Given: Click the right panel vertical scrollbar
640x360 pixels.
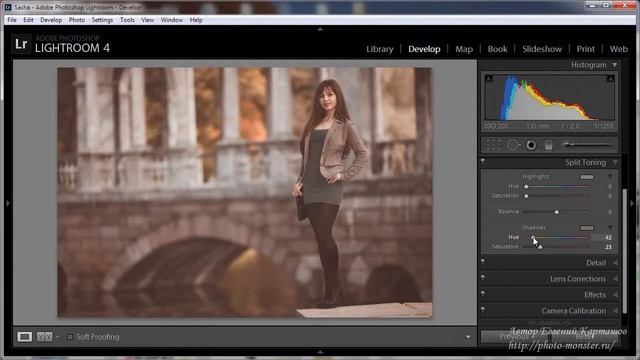Looking at the screenshot, I should (624, 251).
